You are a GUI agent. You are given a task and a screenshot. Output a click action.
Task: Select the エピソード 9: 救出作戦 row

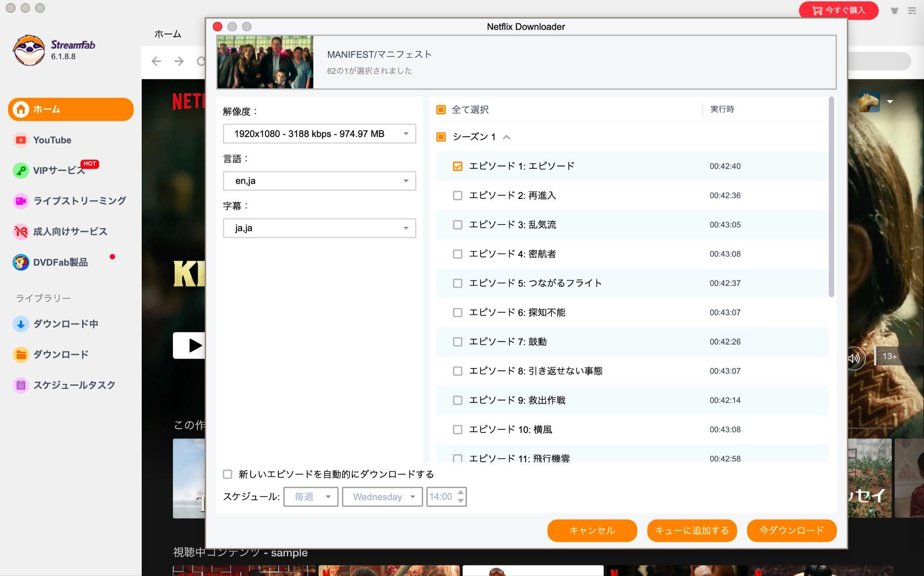click(x=632, y=401)
